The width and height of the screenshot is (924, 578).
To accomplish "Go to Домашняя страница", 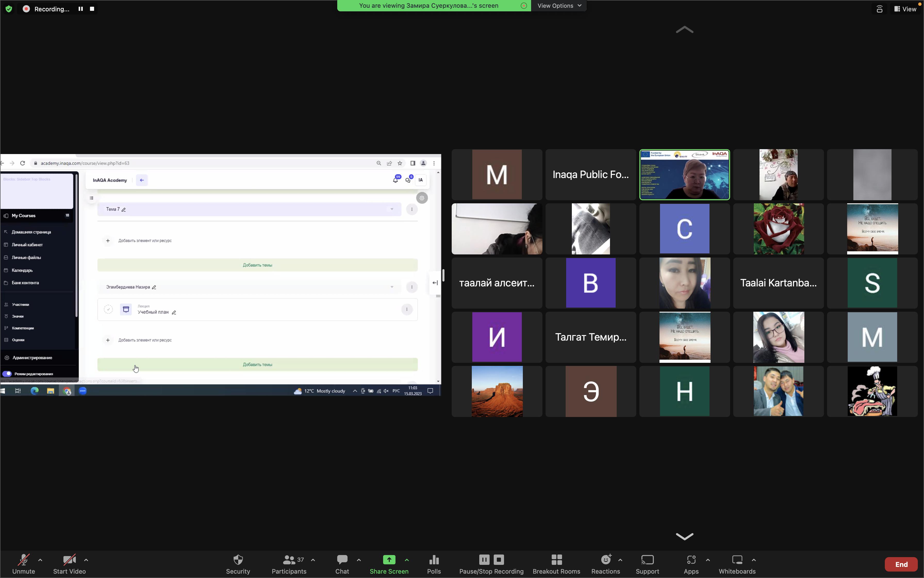I will [31, 232].
